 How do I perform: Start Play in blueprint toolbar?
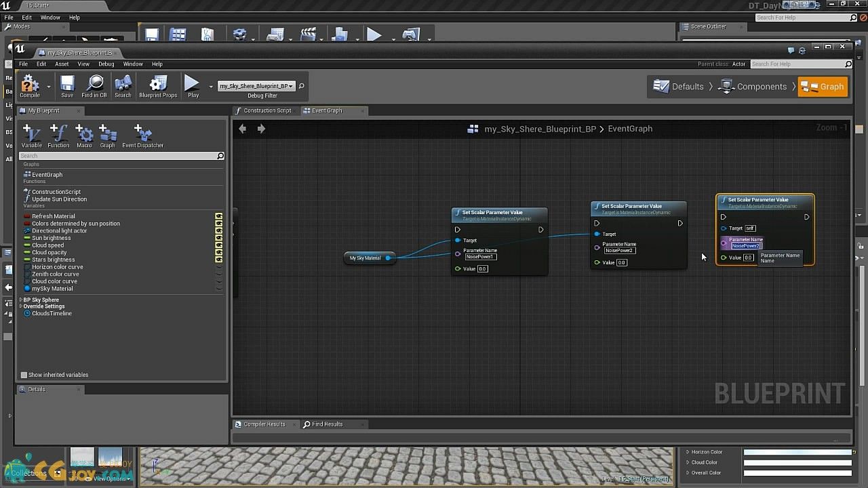(193, 83)
